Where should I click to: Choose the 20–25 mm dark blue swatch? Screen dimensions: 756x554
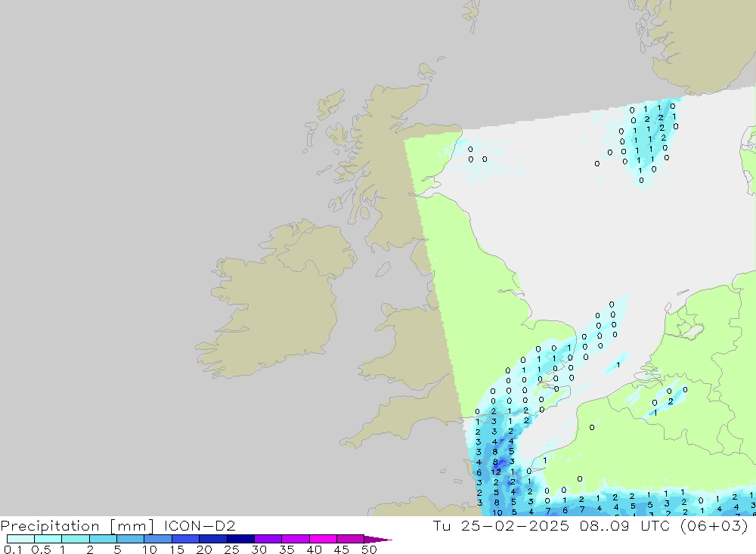[x=213, y=539]
